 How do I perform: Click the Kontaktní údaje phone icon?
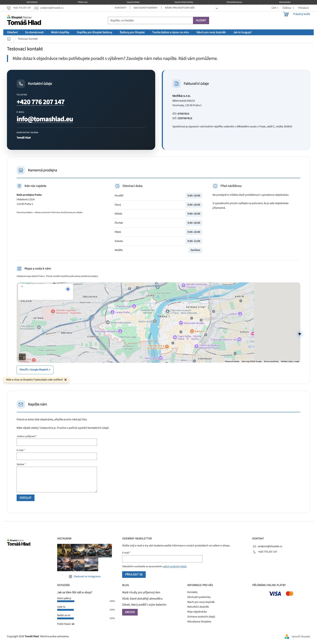21,84
